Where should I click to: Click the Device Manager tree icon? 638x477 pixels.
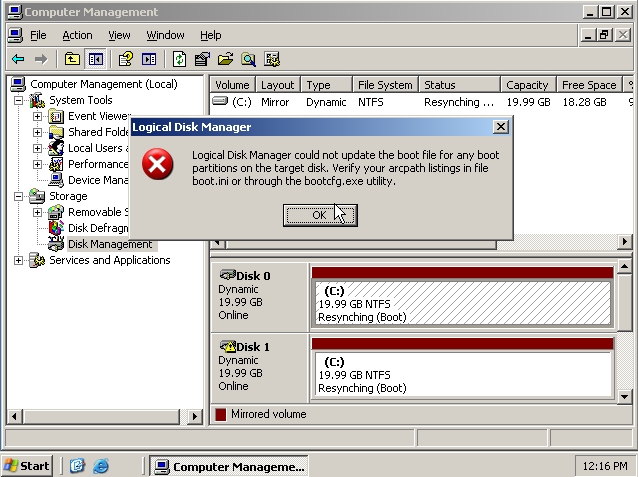click(x=56, y=180)
